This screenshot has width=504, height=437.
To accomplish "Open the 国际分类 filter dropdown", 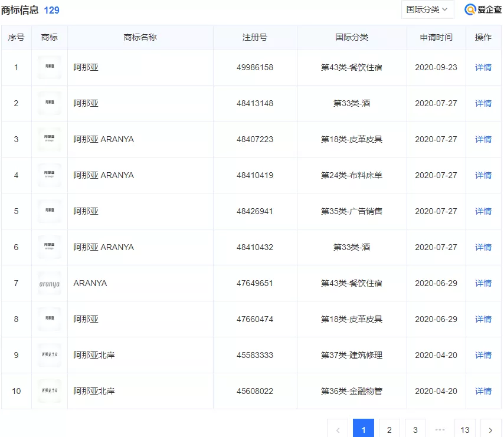I will pyautogui.click(x=427, y=9).
